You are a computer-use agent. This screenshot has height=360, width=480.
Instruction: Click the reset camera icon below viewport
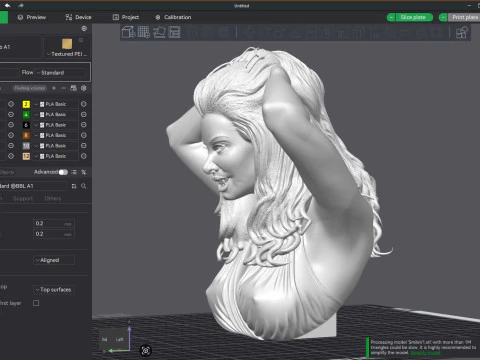click(146, 350)
